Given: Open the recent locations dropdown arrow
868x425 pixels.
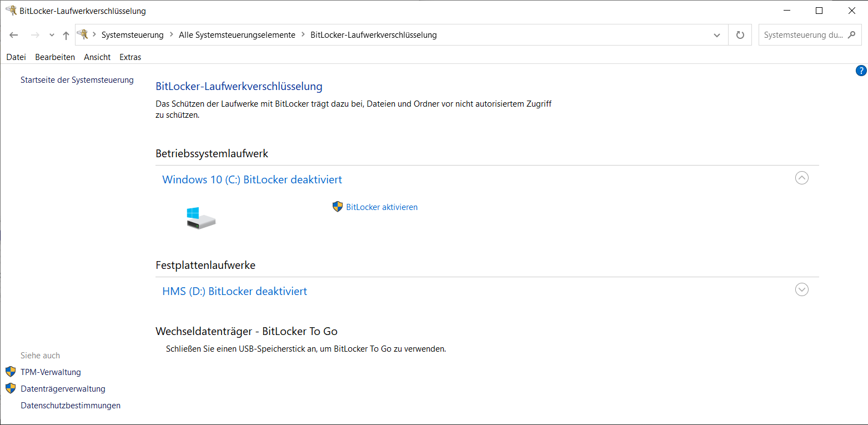Looking at the screenshot, I should click(x=52, y=35).
